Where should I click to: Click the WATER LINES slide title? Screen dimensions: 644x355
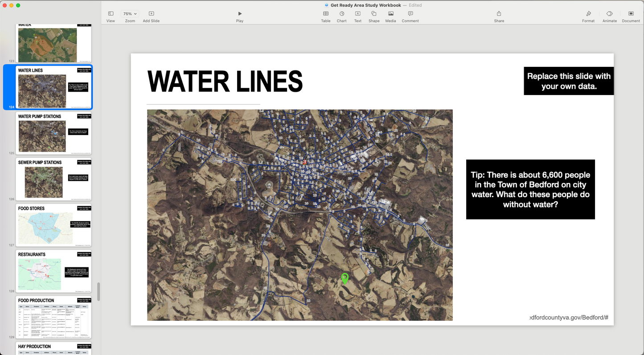tap(225, 82)
